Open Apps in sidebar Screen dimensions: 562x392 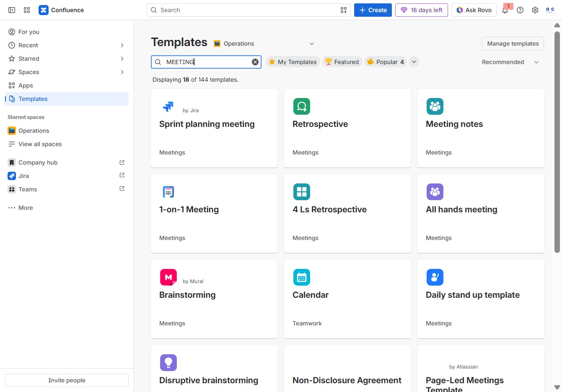pos(67,85)
